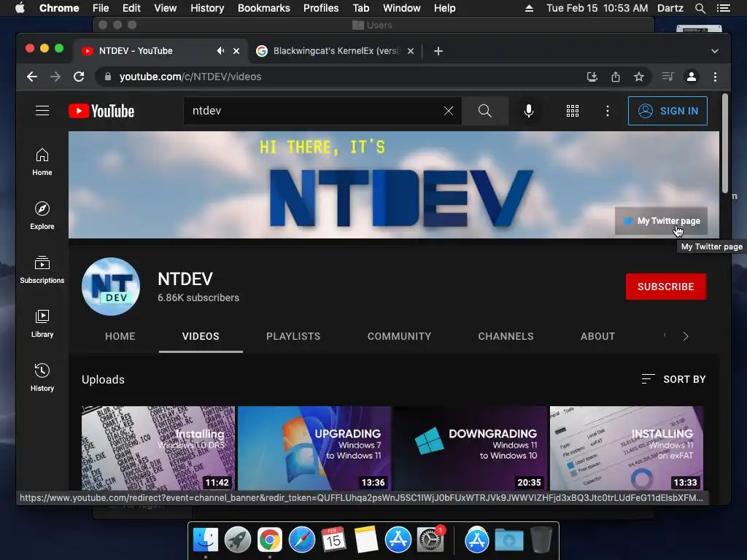Screen dimensions: 747x560
Task: Open Safari from the Dock
Action: coord(302,540)
